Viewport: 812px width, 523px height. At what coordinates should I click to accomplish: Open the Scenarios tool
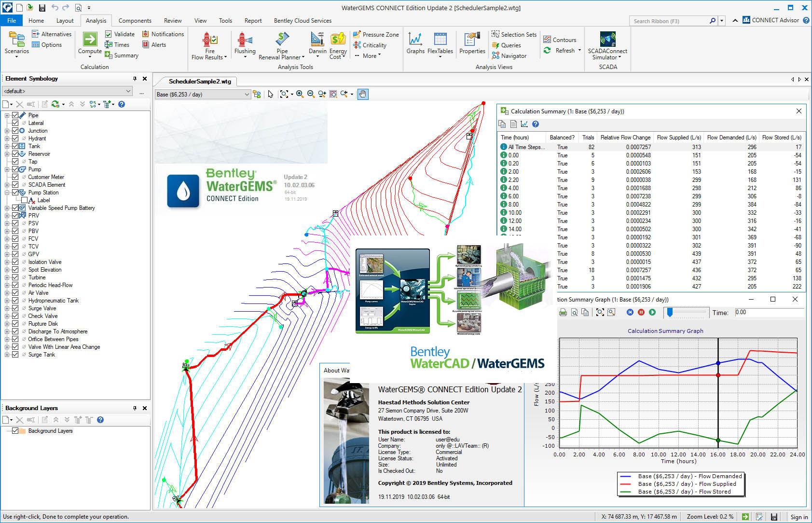click(17, 44)
